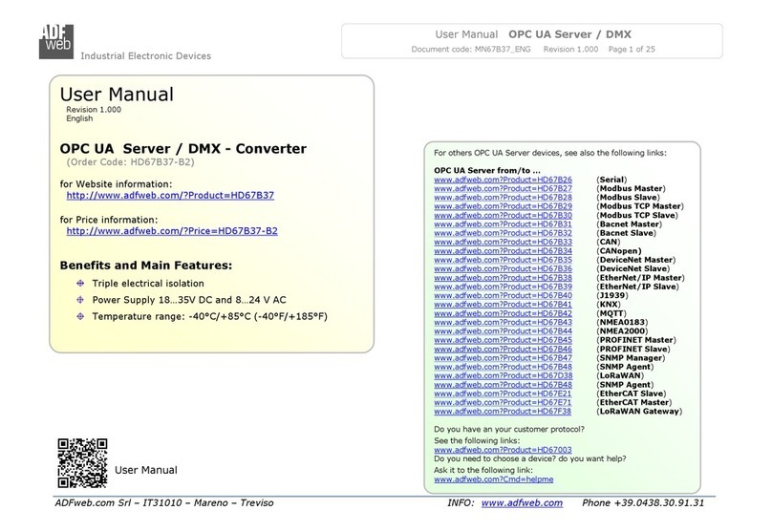772x532 pixels.
Task: Follow the HD67B43 NMEA0183 link
Action: (503, 322)
